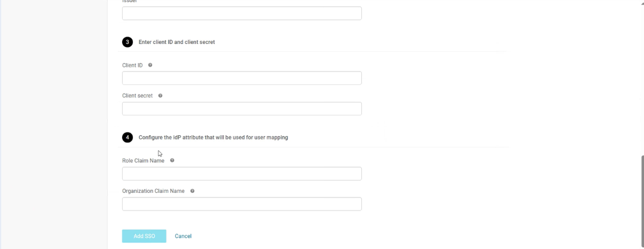Click the Client ID label text
This screenshot has height=249, width=644.
click(x=132, y=65)
